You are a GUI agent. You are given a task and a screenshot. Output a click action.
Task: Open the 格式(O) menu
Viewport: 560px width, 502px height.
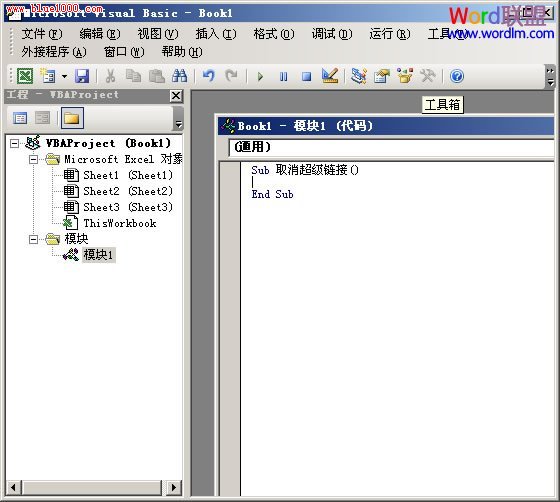(274, 34)
